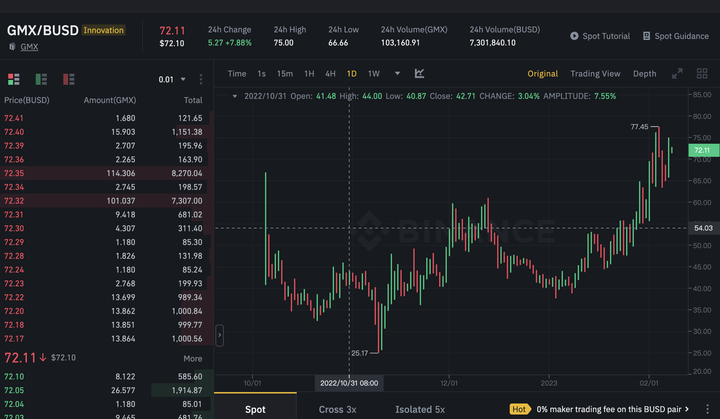The image size is (720, 419).
Task: Open order book more options menu
Action: [x=201, y=79]
